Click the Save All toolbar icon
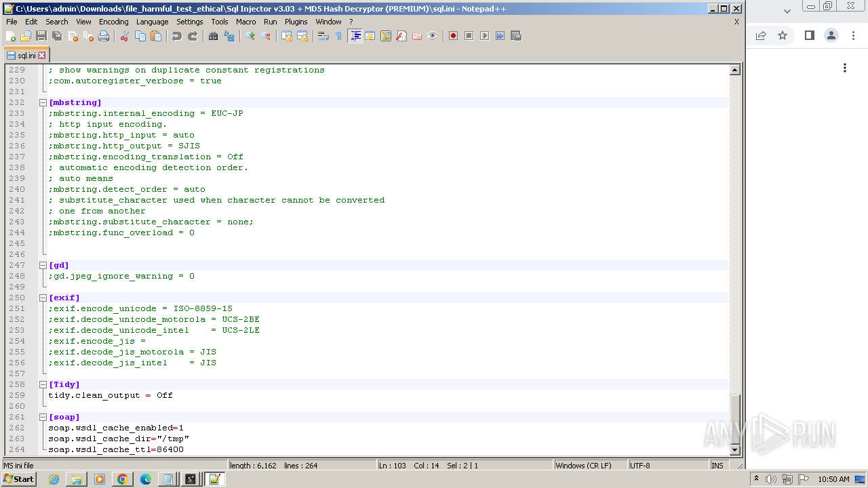The width and height of the screenshot is (868, 488). [57, 36]
